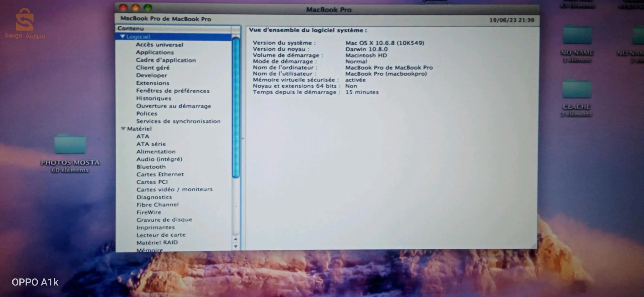Open Matériel RAID entry
Screen dimensions: 644x297
tap(157, 243)
